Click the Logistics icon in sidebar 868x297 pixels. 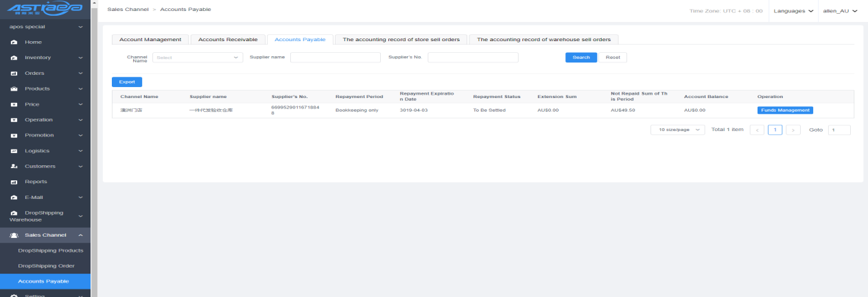pyautogui.click(x=14, y=151)
